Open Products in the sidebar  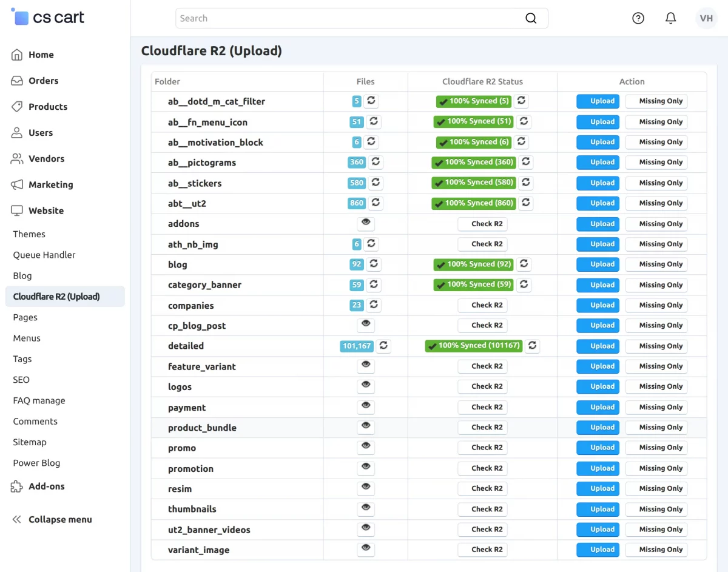(x=39, y=107)
